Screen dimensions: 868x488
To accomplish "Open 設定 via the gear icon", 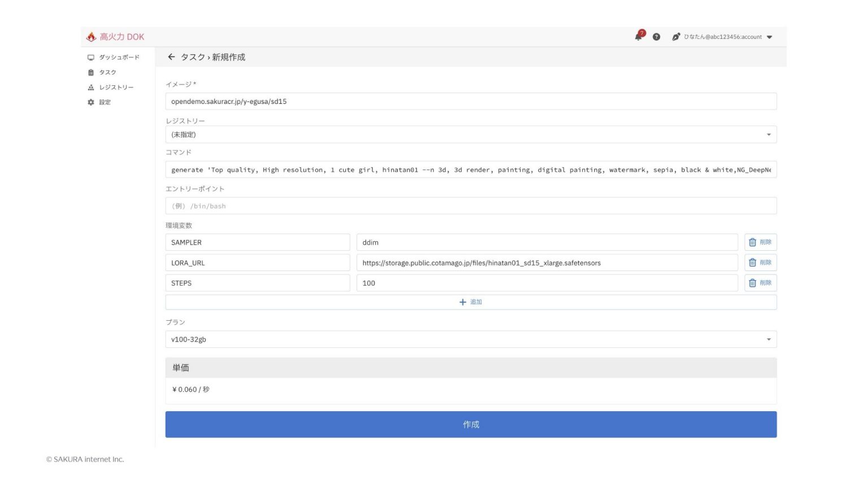I will 91,102.
